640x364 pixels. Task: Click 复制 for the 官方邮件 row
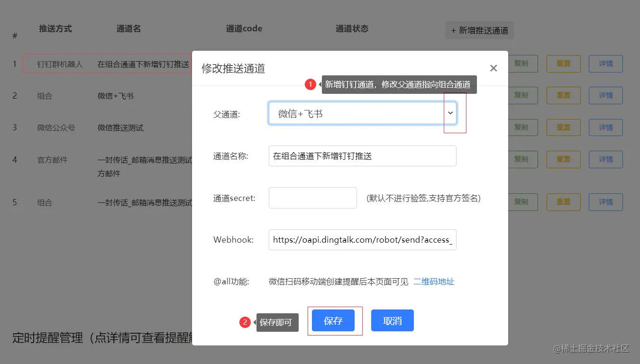point(523,159)
